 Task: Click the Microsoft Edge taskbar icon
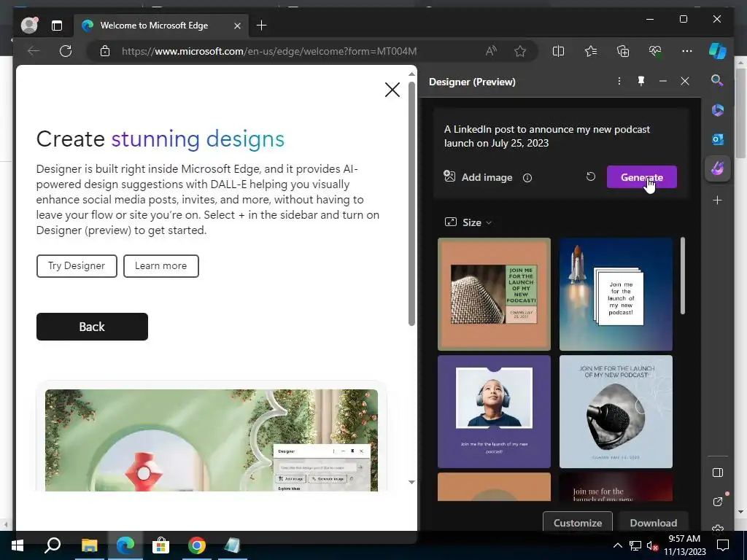pyautogui.click(x=125, y=545)
